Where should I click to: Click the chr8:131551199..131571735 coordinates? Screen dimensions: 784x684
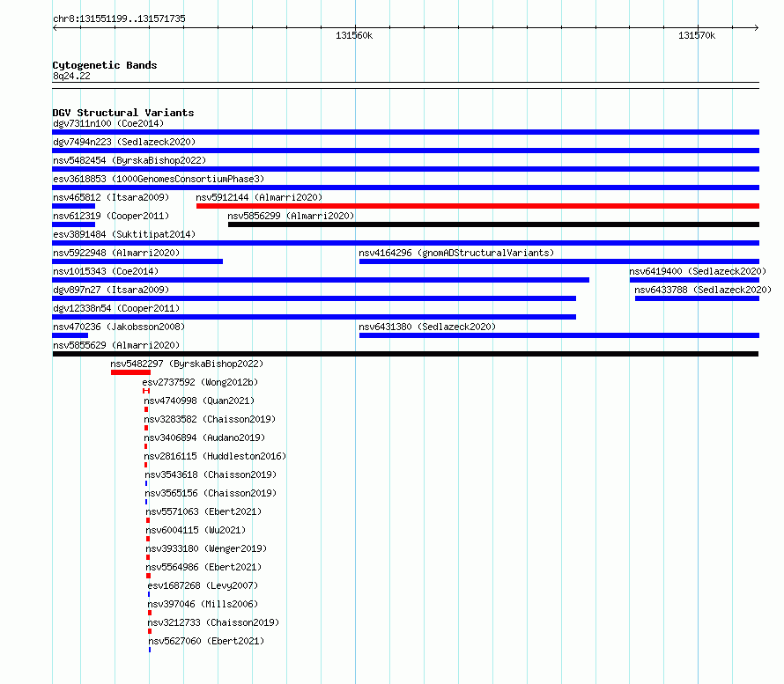pos(119,18)
